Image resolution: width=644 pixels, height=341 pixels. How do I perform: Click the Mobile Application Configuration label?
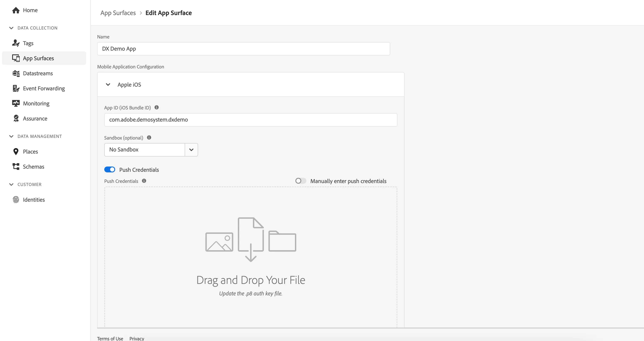click(x=130, y=67)
